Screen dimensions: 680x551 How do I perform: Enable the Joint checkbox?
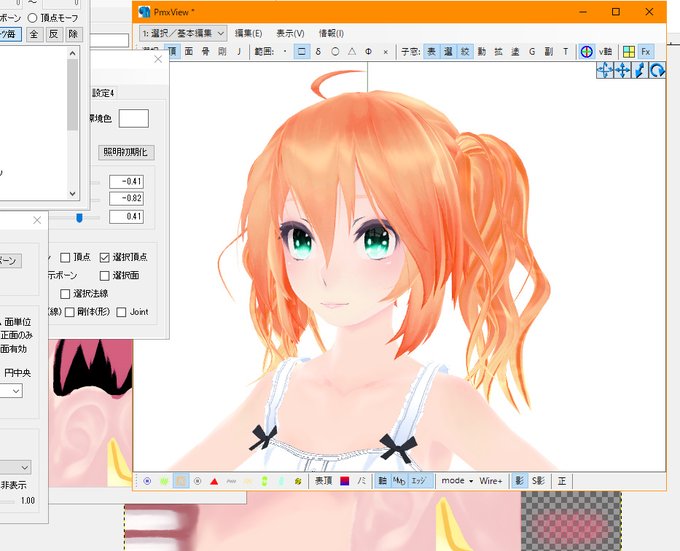121,312
